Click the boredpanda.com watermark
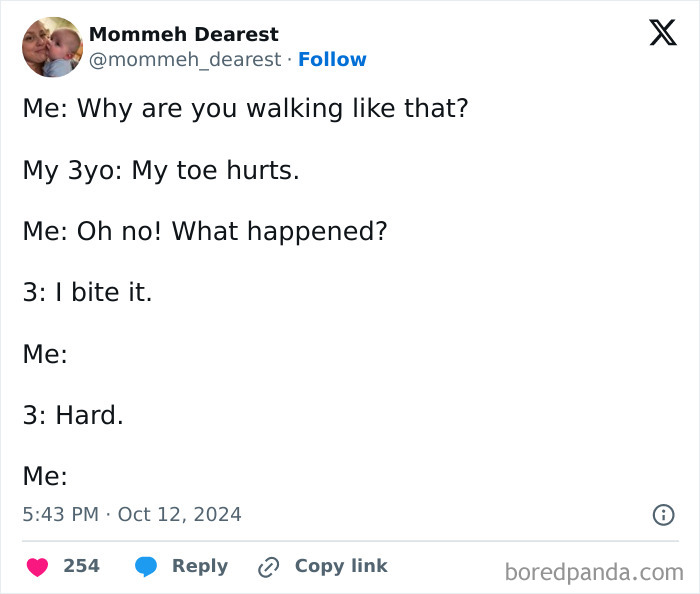 click(593, 572)
